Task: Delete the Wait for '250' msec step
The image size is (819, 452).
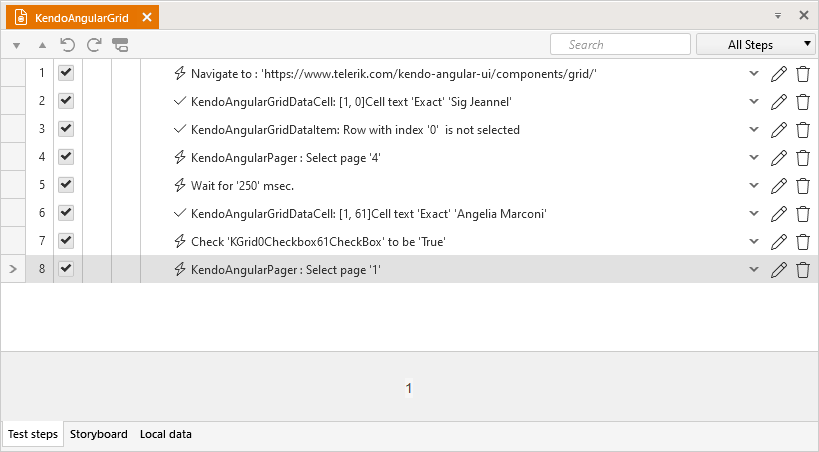Action: click(x=803, y=186)
